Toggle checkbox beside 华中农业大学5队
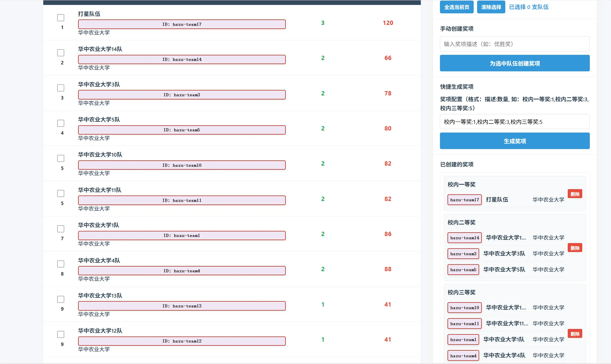The height and width of the screenshot is (364, 611). pos(61,123)
